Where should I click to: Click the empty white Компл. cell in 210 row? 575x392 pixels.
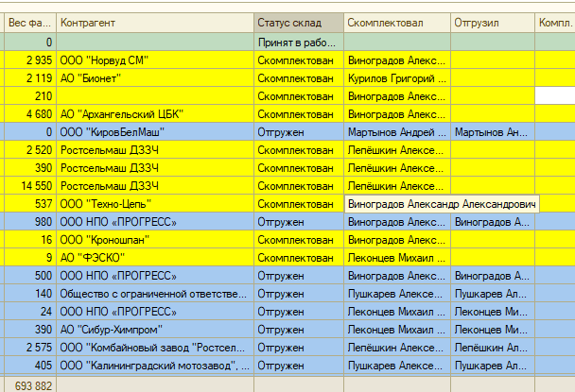(555, 96)
